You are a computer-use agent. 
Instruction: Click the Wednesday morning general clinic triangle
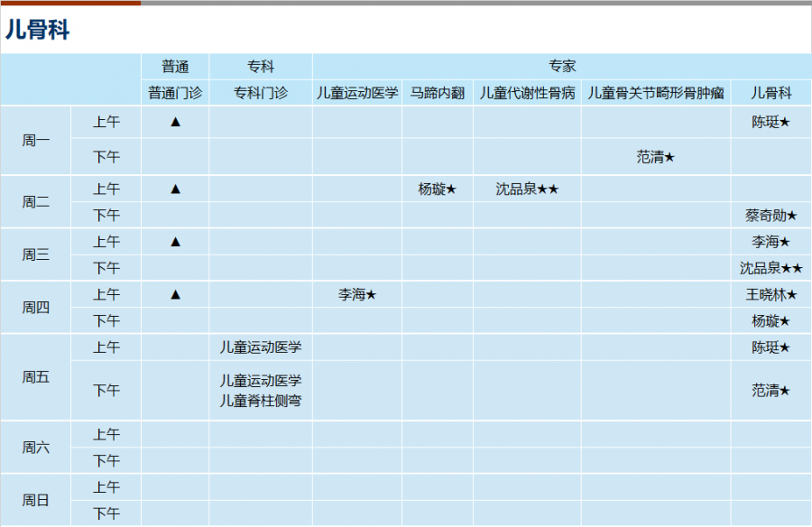pos(175,242)
